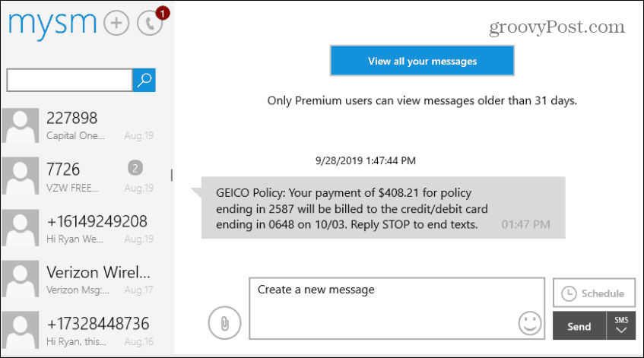Click the clock icon in Schedule button

(x=569, y=293)
